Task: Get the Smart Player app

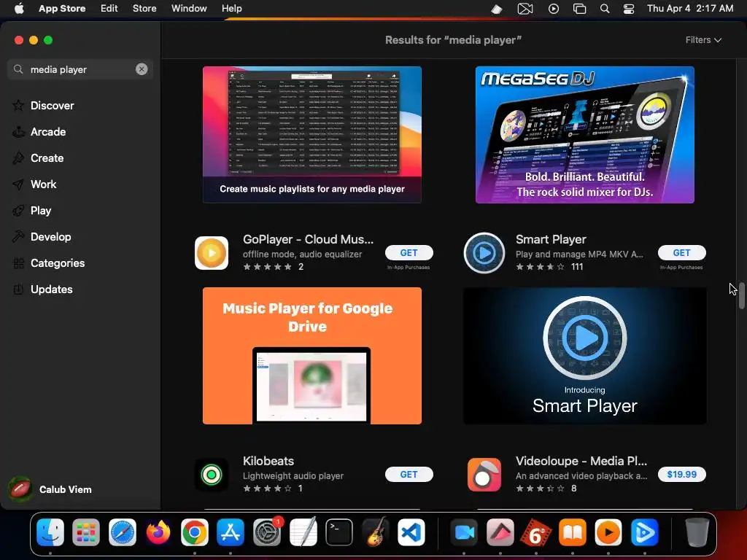Action: coord(682,253)
